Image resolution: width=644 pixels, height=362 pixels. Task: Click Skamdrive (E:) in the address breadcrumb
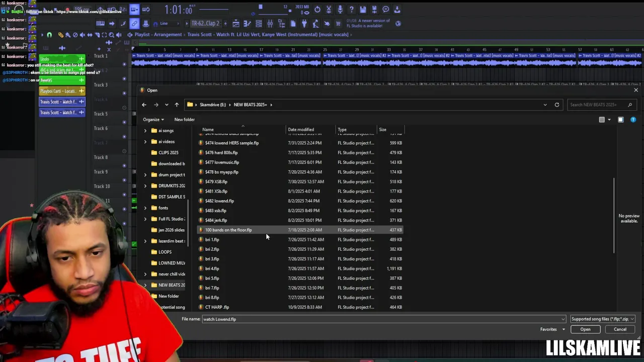pos(213,105)
